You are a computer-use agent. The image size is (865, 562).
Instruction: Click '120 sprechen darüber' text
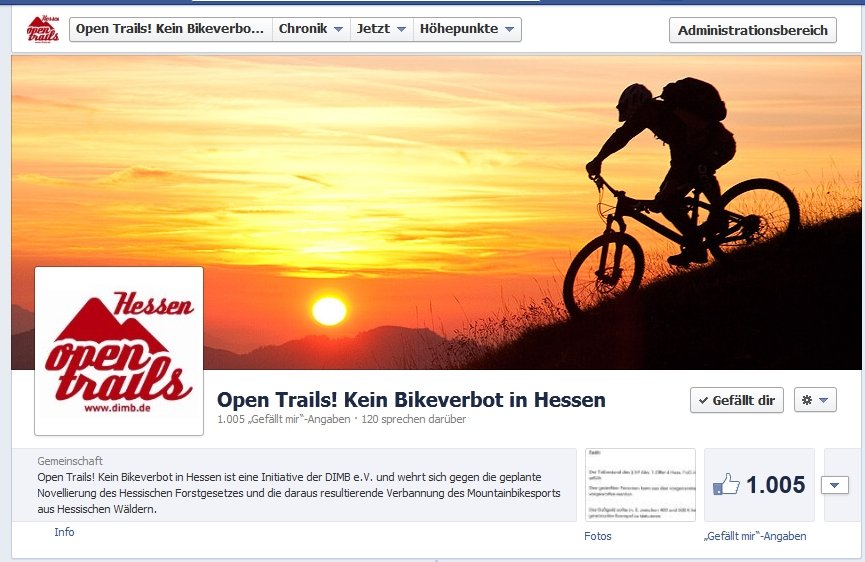[x=414, y=419]
